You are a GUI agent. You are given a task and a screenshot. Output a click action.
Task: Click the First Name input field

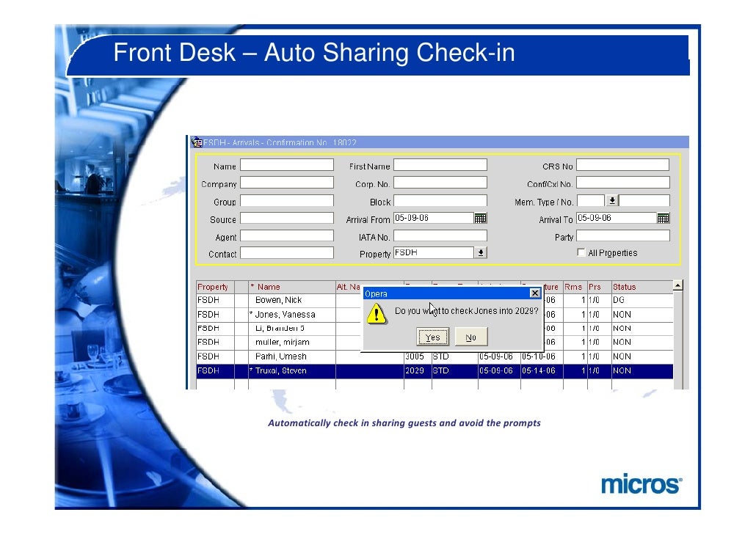[x=440, y=165]
